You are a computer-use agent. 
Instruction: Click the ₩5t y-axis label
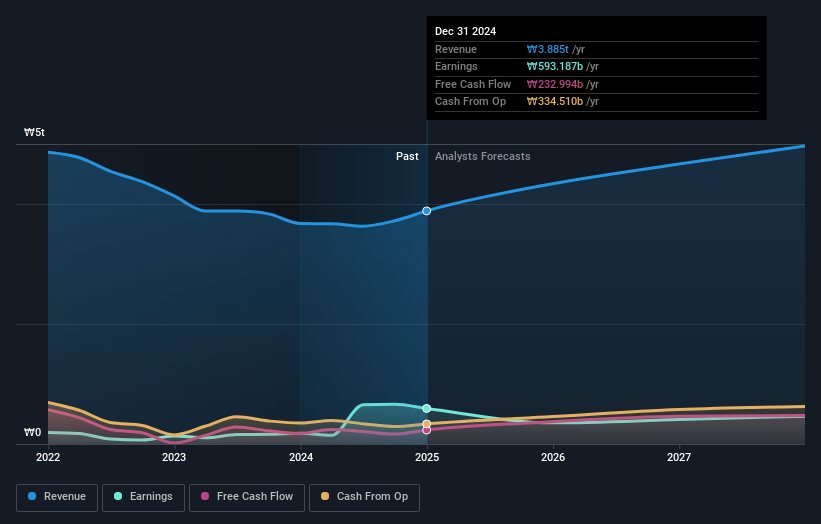34,132
